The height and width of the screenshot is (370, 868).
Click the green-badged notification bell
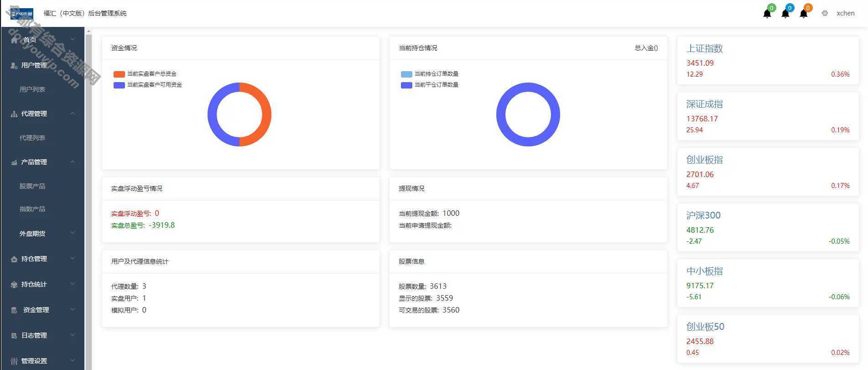767,14
